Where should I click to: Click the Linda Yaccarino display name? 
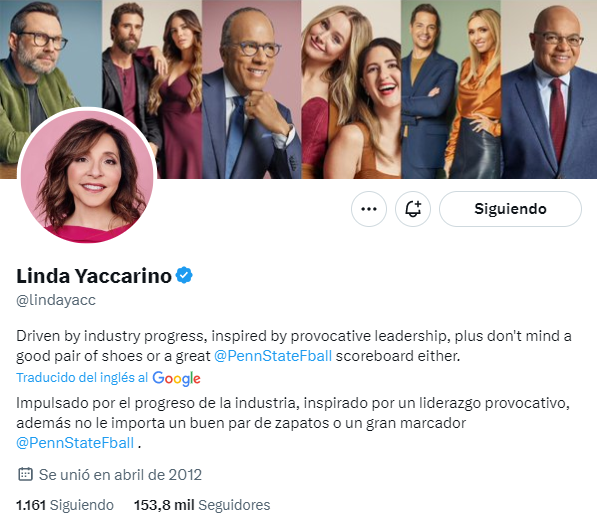click(94, 276)
